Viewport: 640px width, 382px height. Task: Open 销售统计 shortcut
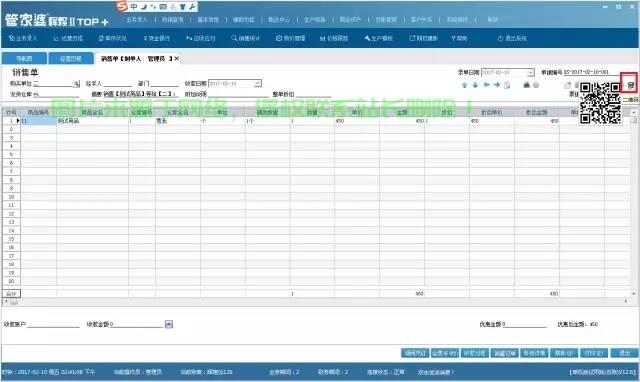[245, 38]
